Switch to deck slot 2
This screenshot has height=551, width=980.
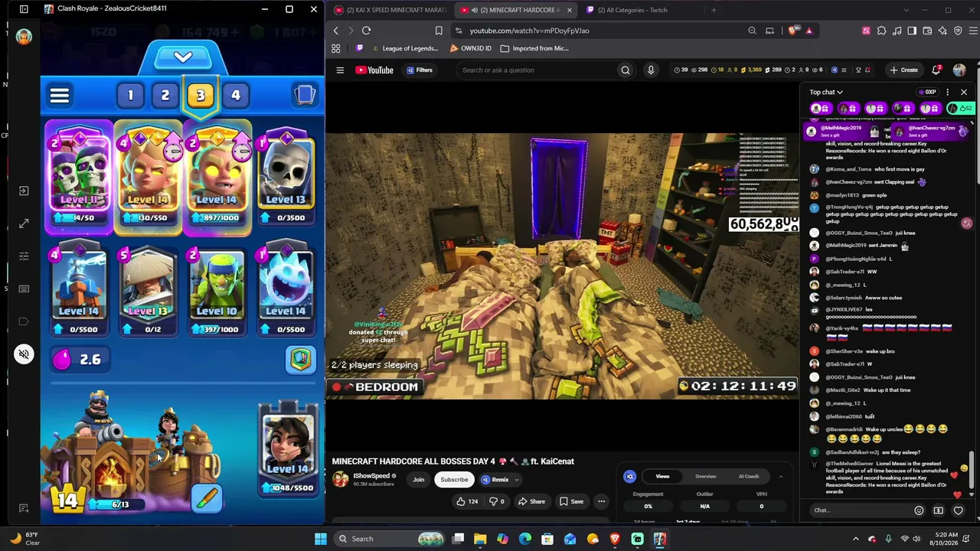(x=165, y=96)
